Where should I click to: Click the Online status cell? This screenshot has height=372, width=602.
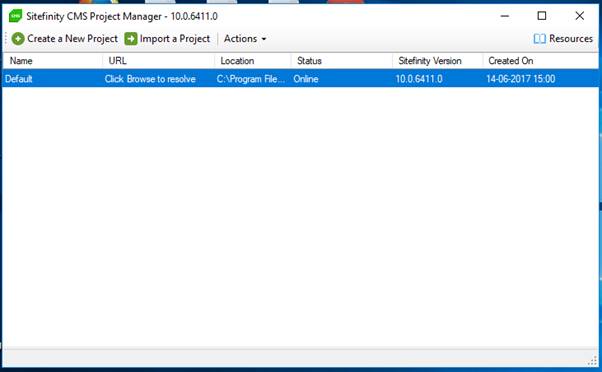coord(306,79)
